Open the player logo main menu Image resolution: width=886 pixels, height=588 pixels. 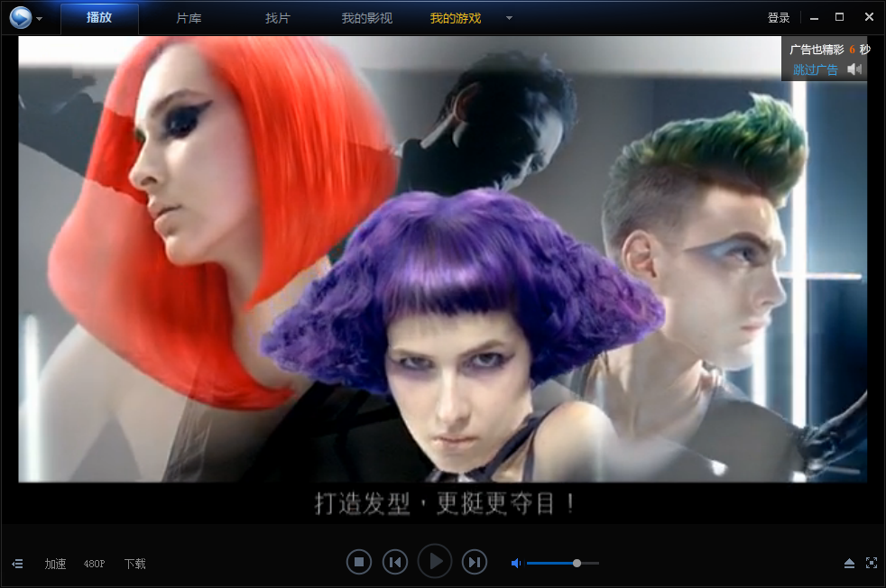point(21,17)
